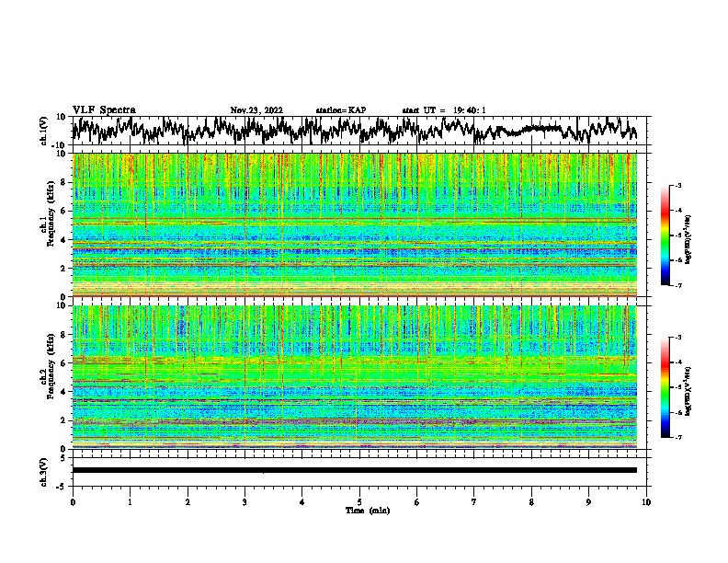
Task: Click time axis tick label '6'
Action: [417, 502]
